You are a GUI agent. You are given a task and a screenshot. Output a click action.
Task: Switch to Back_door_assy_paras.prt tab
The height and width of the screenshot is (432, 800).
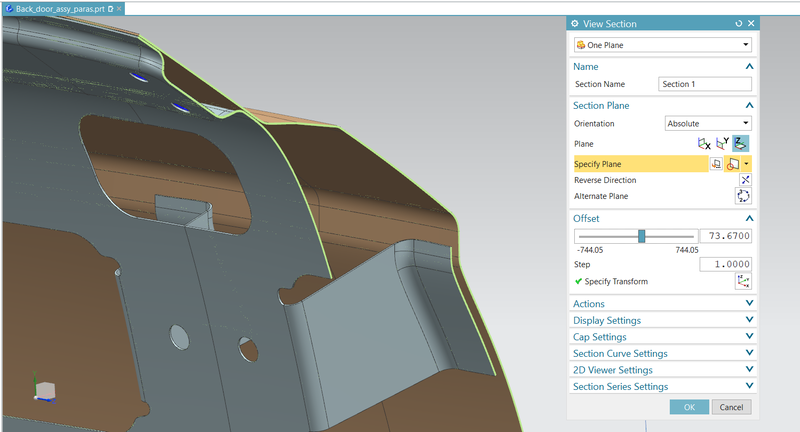point(58,7)
